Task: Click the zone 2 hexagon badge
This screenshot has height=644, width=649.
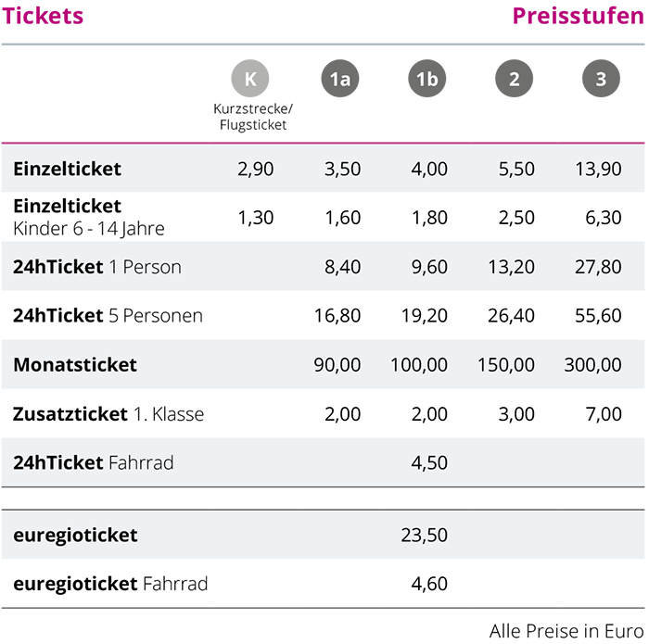Action: tap(514, 80)
